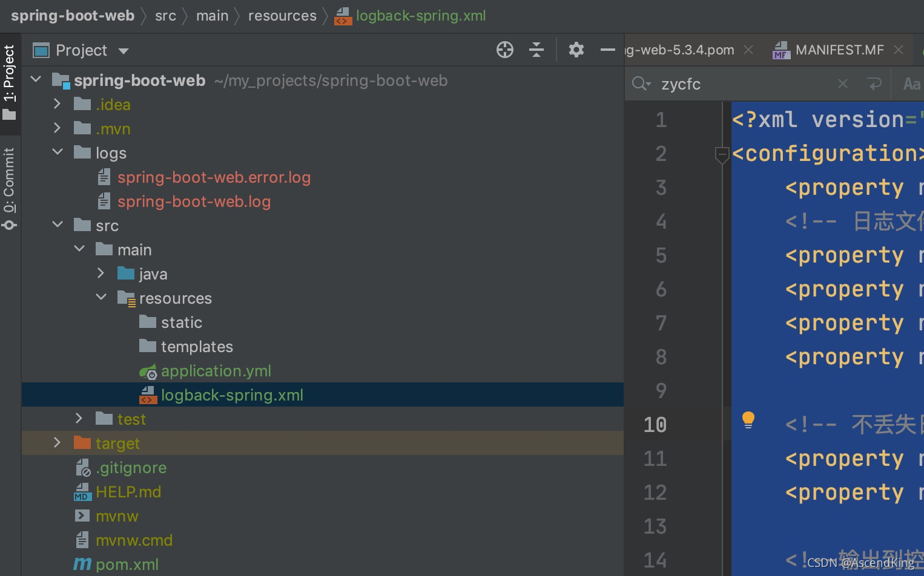Screen dimensions: 924x576
Task: Collapse the src folder
Action: pyautogui.click(x=58, y=224)
